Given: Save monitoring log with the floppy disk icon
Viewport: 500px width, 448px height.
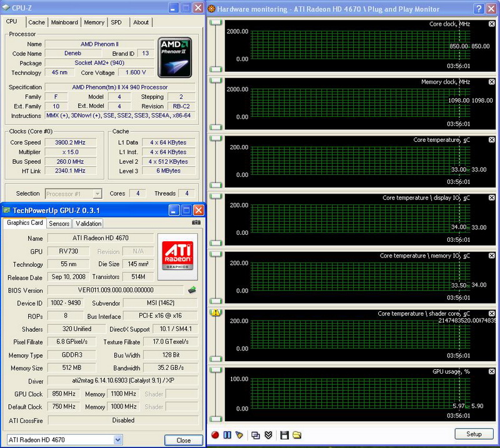Looking at the screenshot, I should click(x=284, y=435).
